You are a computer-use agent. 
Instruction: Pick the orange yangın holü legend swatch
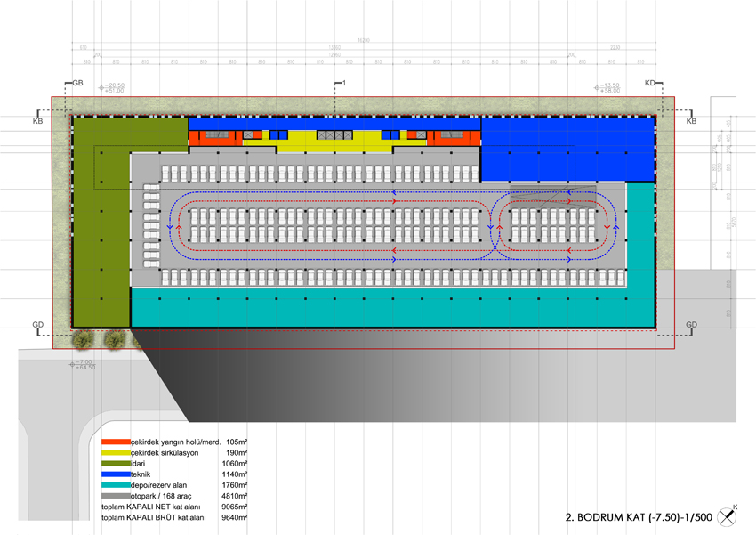(116, 442)
